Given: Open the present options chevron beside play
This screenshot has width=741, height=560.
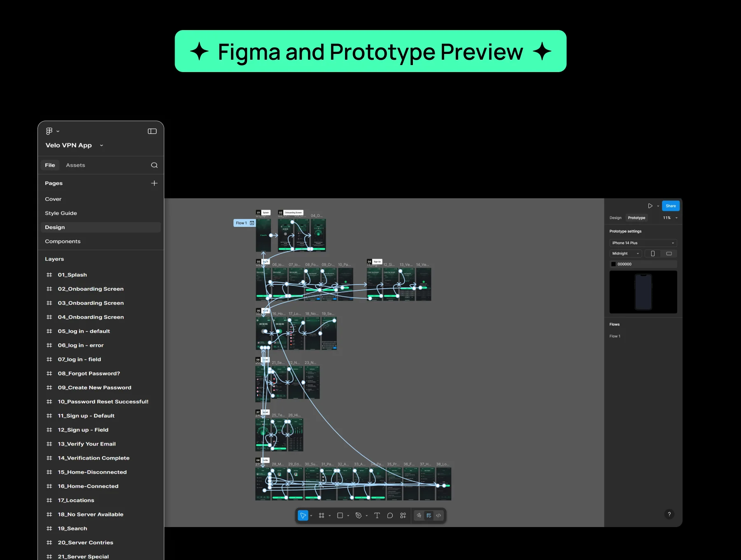Looking at the screenshot, I should coord(658,206).
